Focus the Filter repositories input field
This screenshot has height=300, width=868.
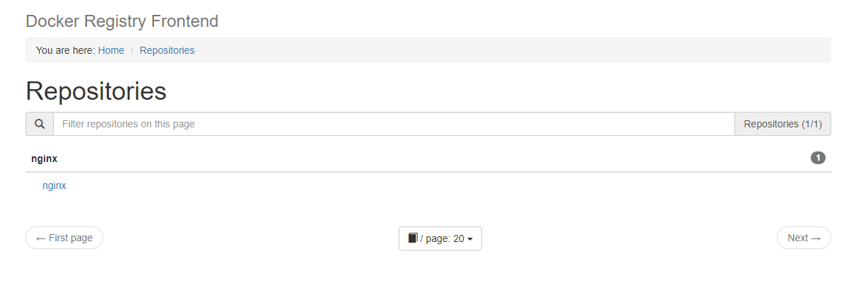[394, 124]
